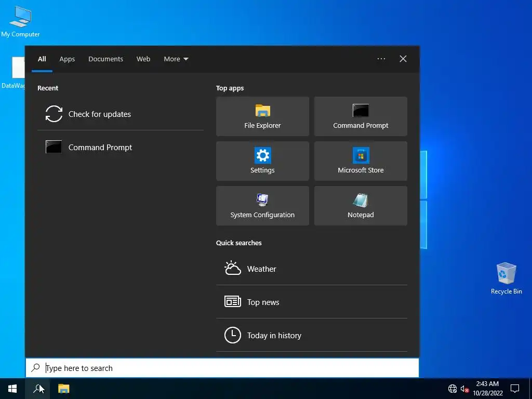Select Check for updates recent item
The height and width of the screenshot is (399, 532).
pyautogui.click(x=120, y=114)
